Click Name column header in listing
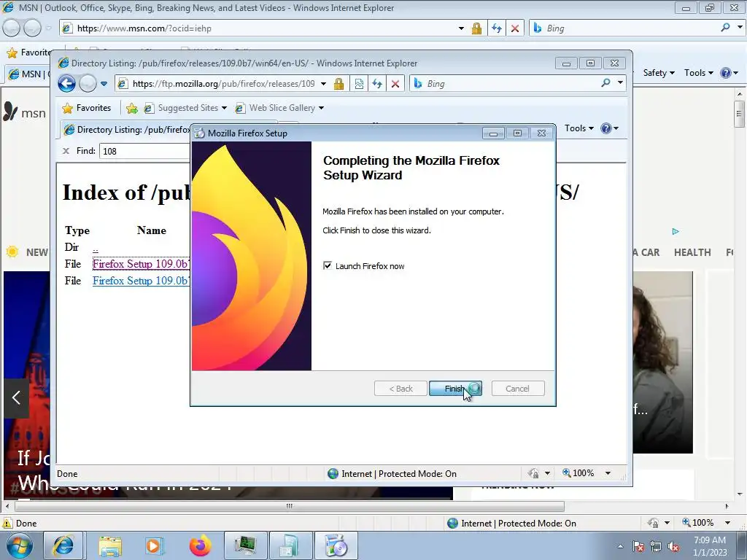The image size is (747, 560). [x=152, y=230]
